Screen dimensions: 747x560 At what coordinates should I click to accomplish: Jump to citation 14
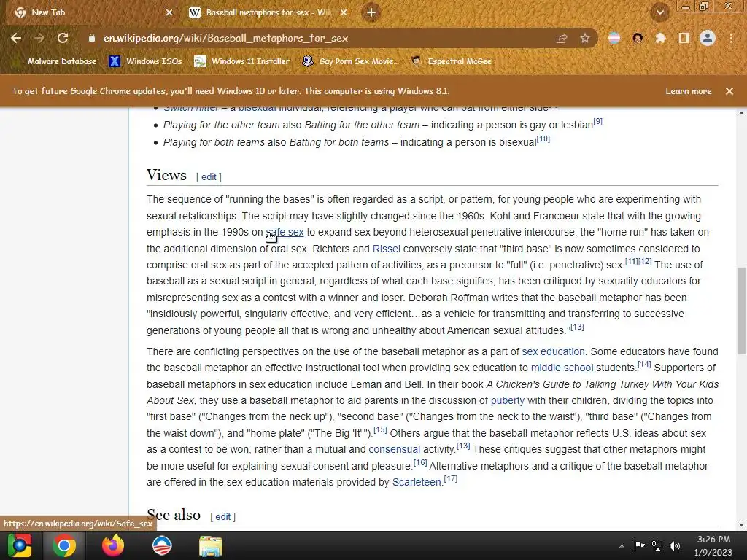click(644, 365)
